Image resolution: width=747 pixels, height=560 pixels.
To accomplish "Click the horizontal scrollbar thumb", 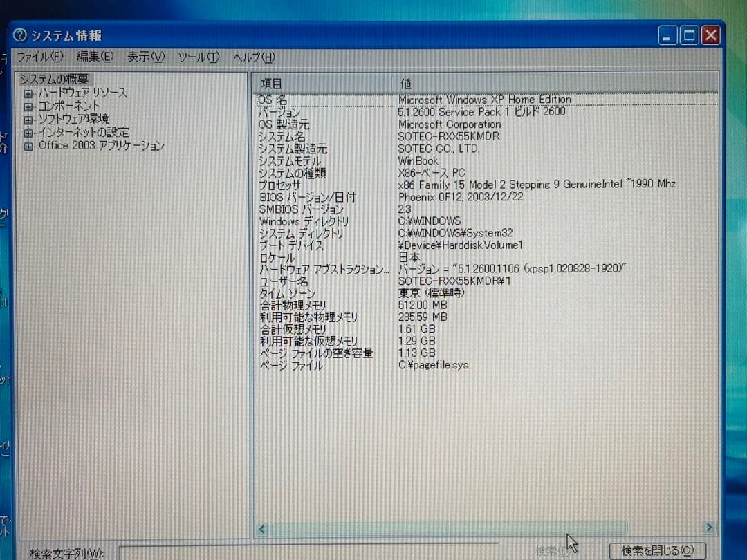I will [x=448, y=528].
